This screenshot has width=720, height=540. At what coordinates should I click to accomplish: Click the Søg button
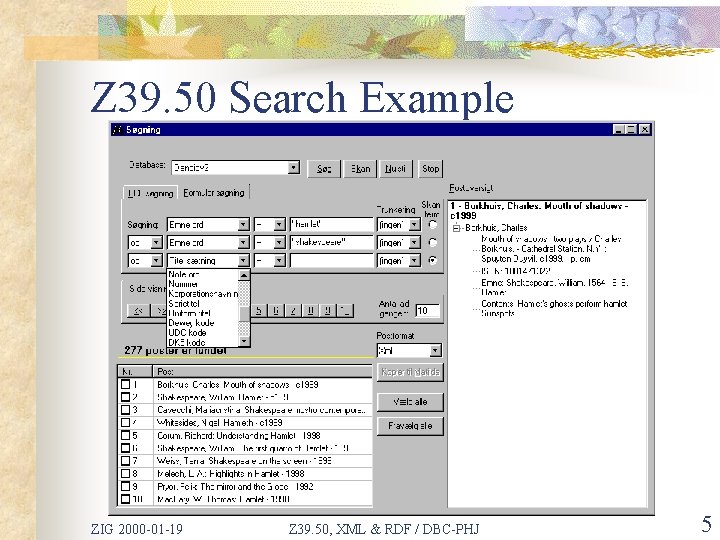click(324, 169)
